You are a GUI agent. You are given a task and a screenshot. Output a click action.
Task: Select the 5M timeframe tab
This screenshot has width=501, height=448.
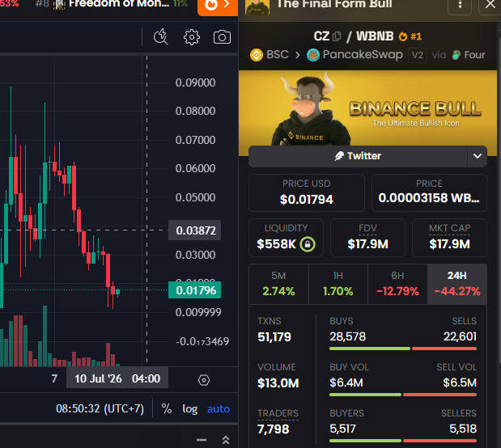278,284
